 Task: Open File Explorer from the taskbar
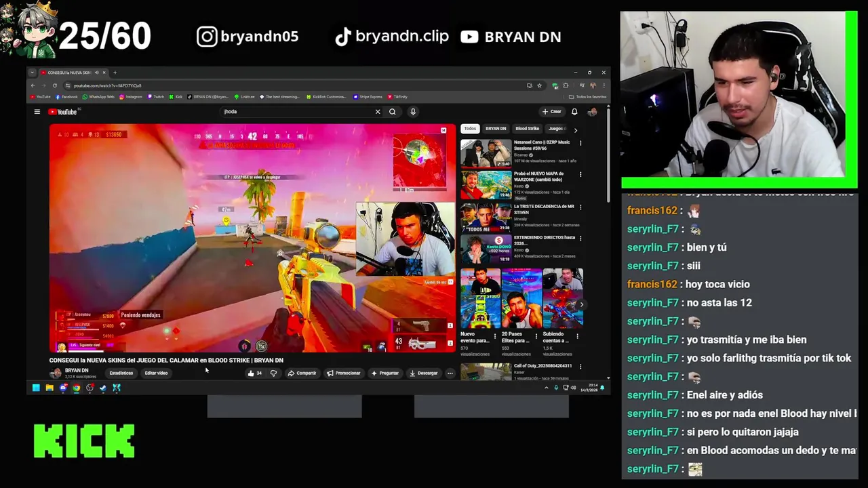(50, 388)
